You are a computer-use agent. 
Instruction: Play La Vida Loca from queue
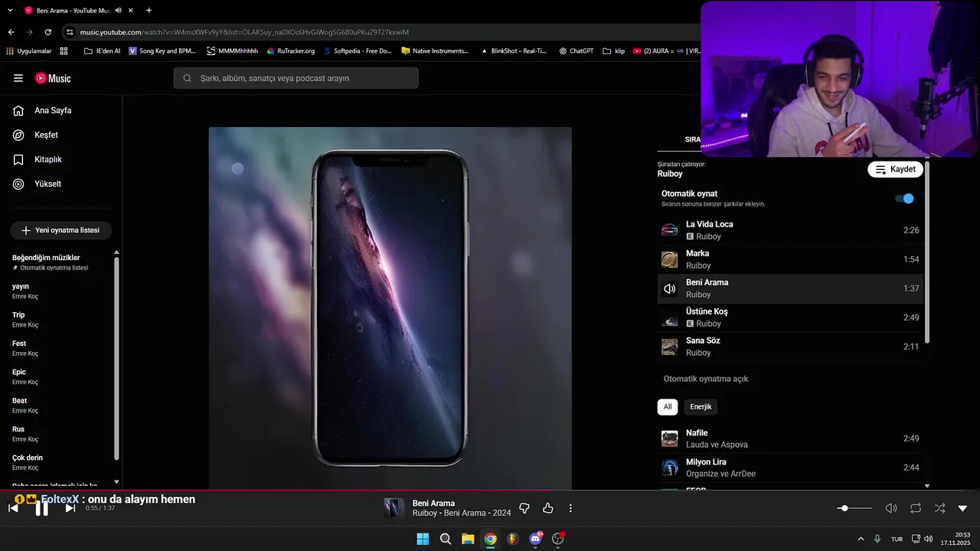point(790,230)
